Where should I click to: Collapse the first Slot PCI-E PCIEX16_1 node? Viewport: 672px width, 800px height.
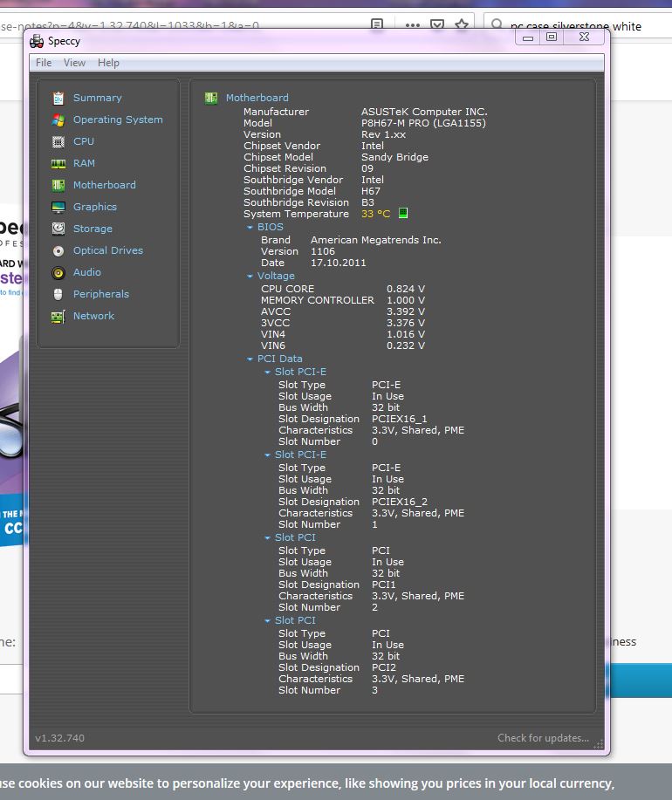pyautogui.click(x=267, y=373)
